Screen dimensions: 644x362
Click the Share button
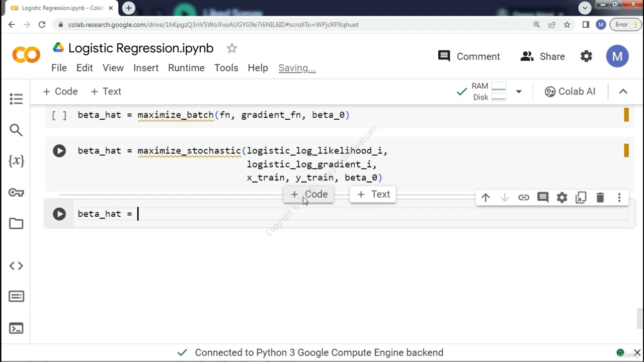[x=543, y=56]
